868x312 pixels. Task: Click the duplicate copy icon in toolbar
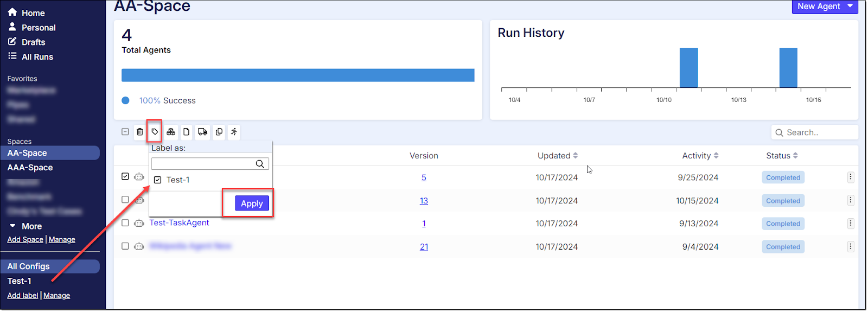(219, 132)
